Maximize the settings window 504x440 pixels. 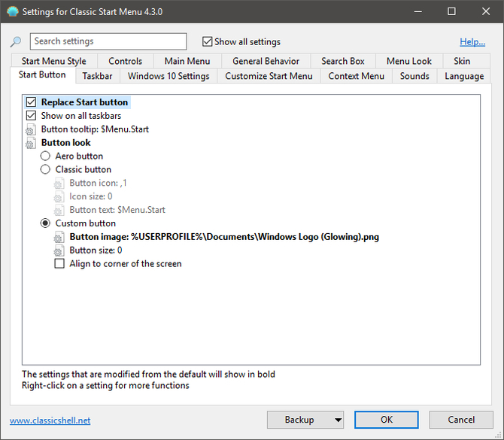451,11
